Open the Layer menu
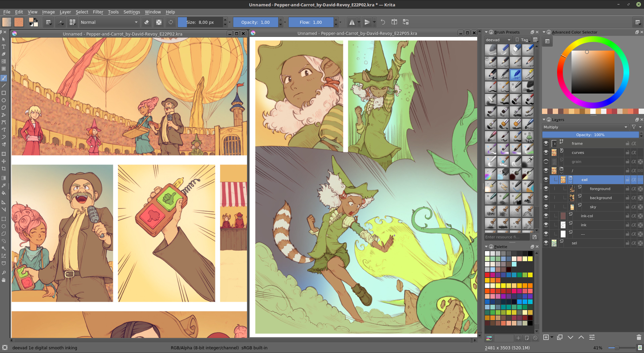 pos(65,12)
